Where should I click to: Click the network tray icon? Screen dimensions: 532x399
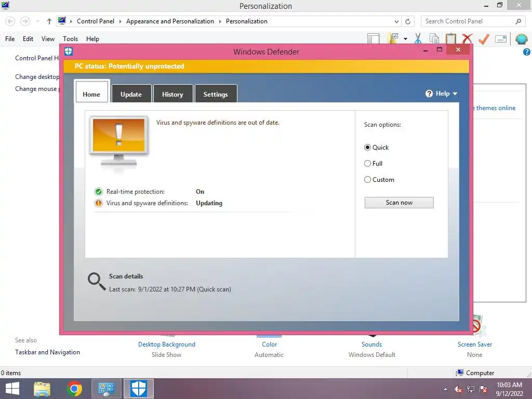471,389
